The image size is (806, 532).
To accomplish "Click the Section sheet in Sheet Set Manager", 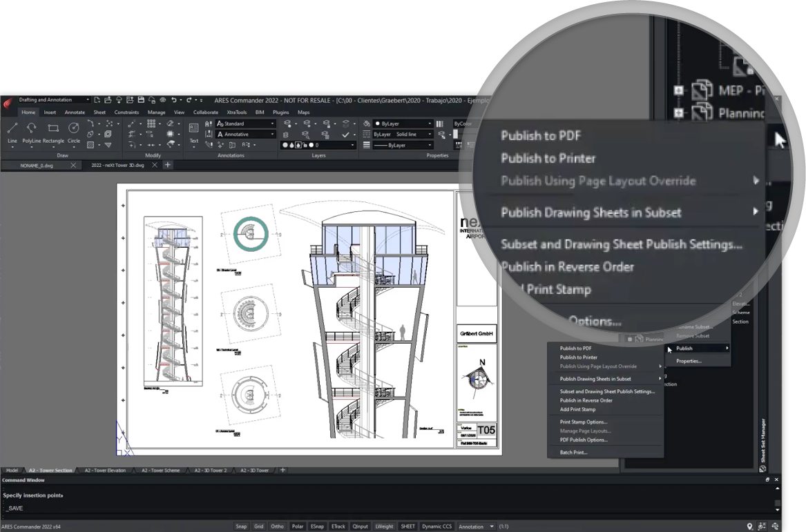I will (x=740, y=322).
